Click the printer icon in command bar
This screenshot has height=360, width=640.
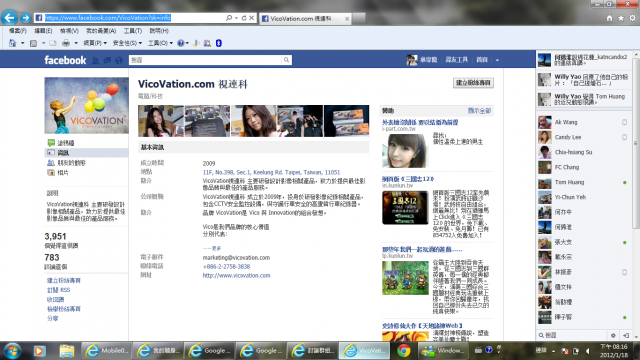point(66,43)
